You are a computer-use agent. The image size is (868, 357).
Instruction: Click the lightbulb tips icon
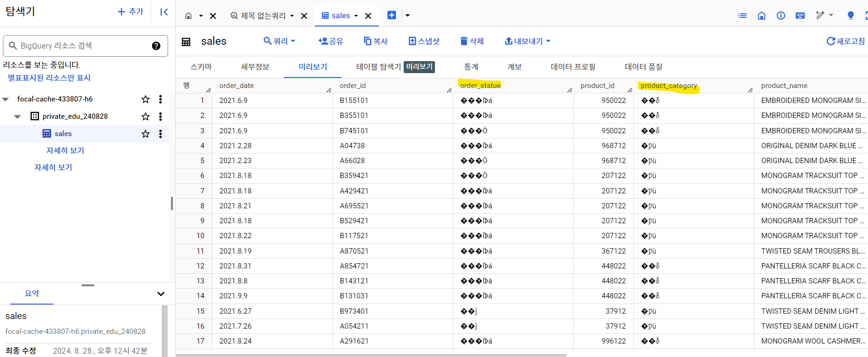click(x=851, y=16)
